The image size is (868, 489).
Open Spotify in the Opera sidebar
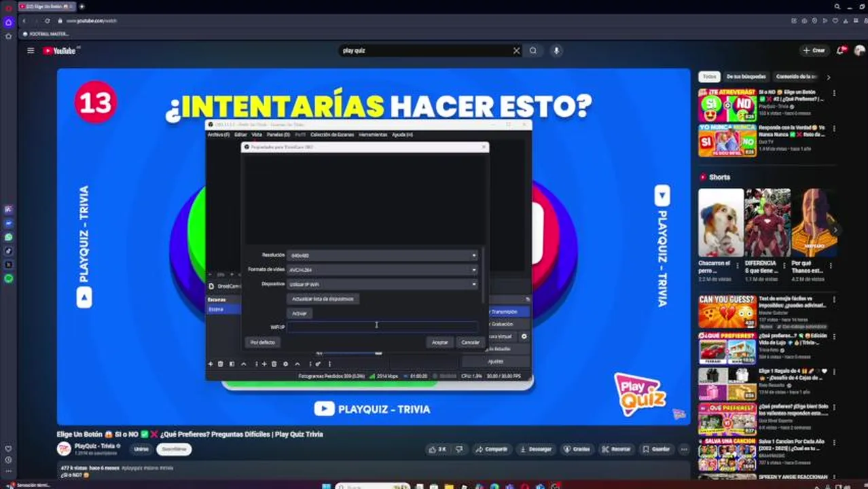click(8, 278)
